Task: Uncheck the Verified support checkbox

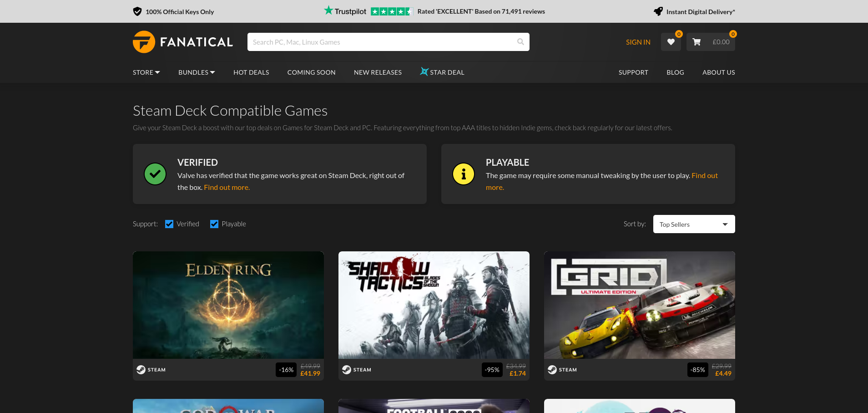Action: click(169, 224)
